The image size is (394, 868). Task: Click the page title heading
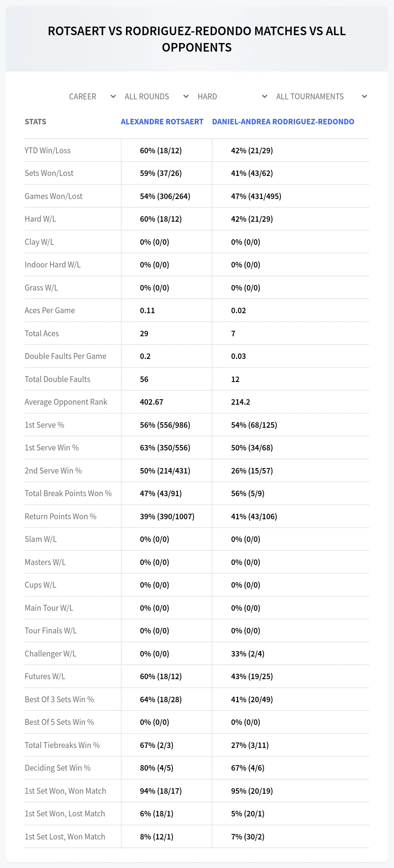point(197,39)
